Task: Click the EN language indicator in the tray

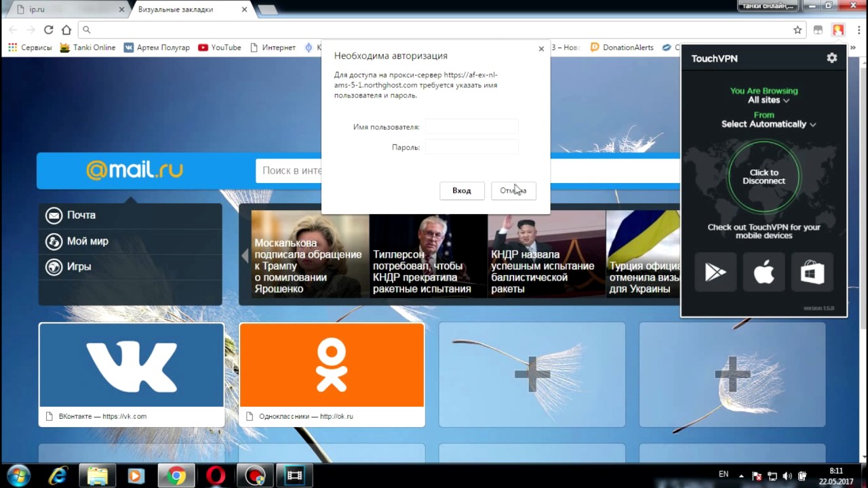Action: point(724,474)
